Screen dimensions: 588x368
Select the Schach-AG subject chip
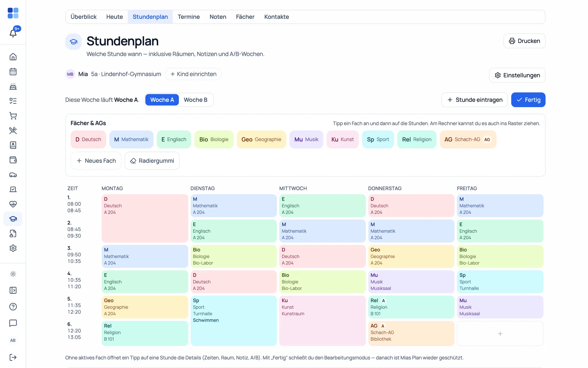pos(468,140)
